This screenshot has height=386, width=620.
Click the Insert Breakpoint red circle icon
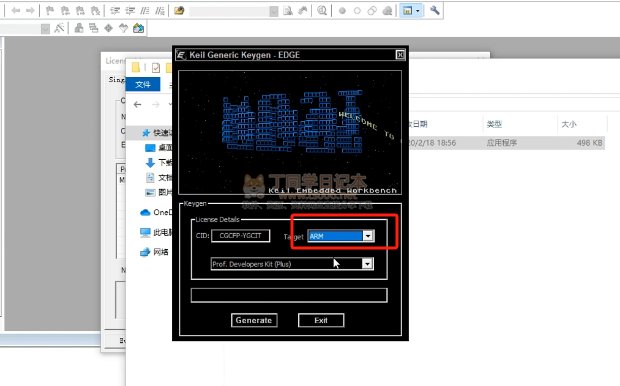[342, 11]
